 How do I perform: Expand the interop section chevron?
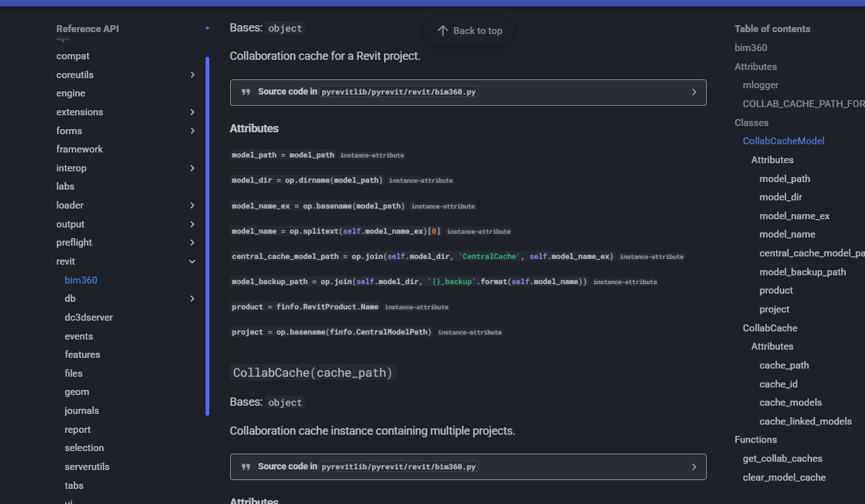coord(192,168)
